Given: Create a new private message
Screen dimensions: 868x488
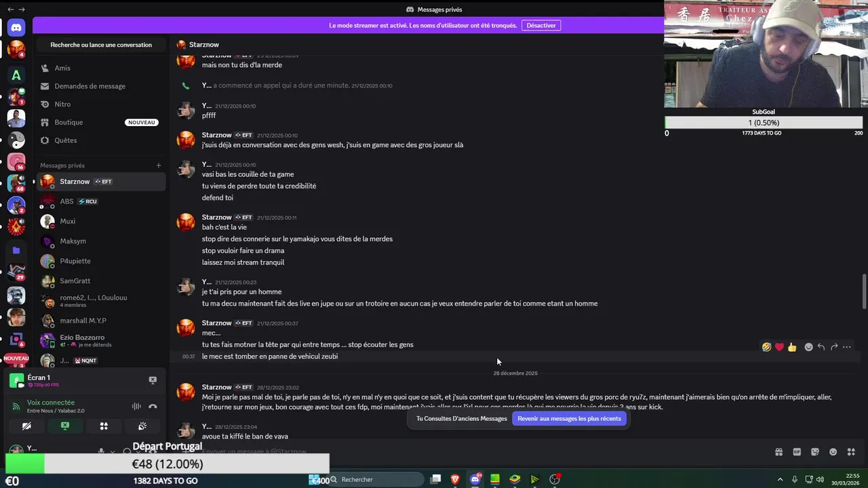Looking at the screenshot, I should pyautogui.click(x=159, y=165).
